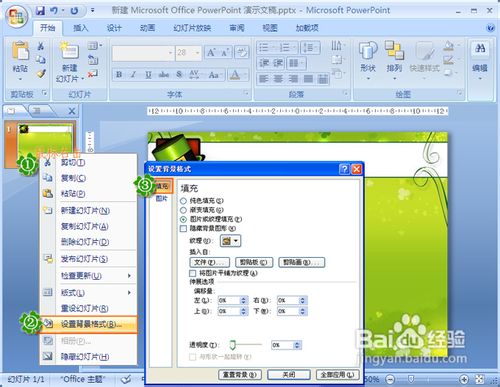Click the help icon in dialog title
This screenshot has height=387, width=500.
[x=344, y=169]
